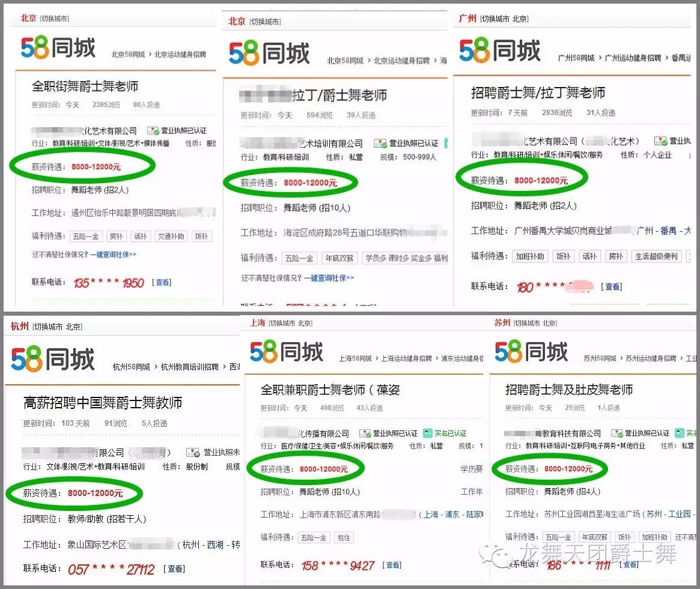Click 切换城市 beside 杭州
This screenshot has height=589, width=700.
coord(48,327)
